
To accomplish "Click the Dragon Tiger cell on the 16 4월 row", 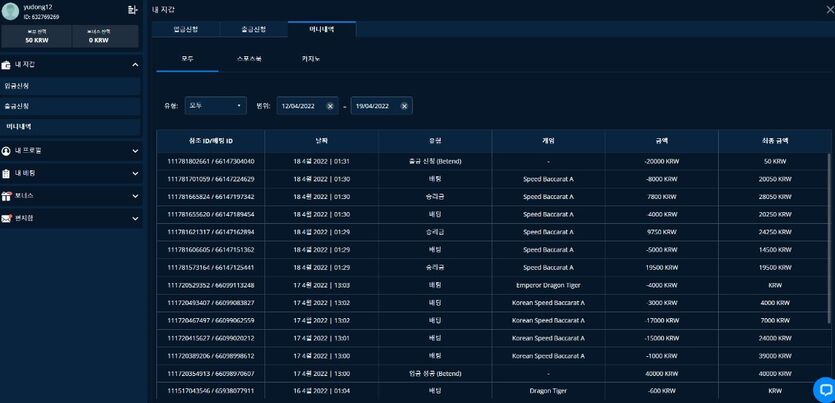I will [548, 391].
